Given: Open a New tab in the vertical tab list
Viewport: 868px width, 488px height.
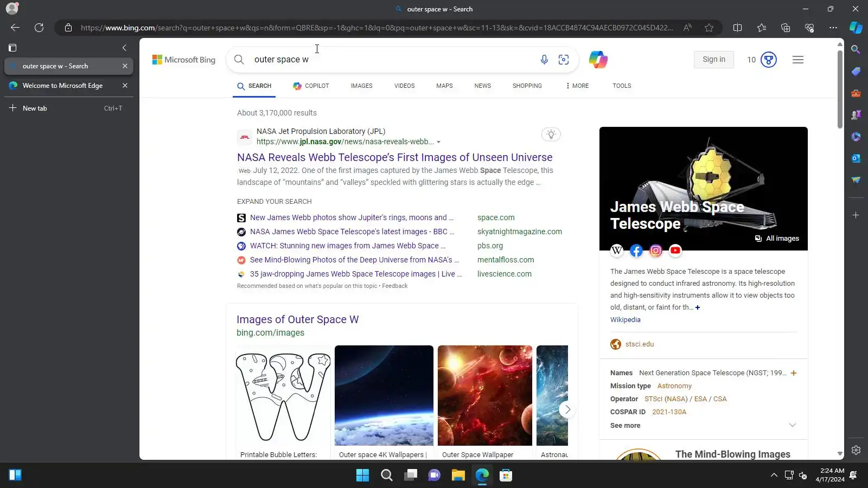Looking at the screenshot, I should (x=69, y=108).
